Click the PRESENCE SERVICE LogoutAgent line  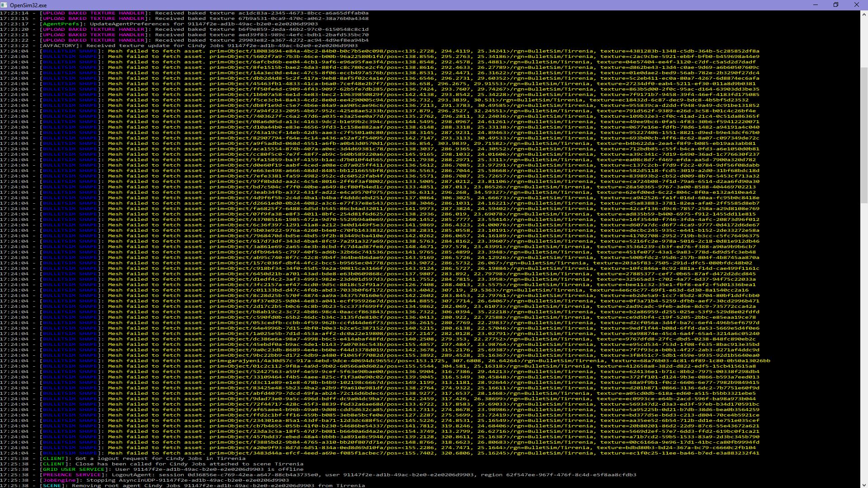317,475
